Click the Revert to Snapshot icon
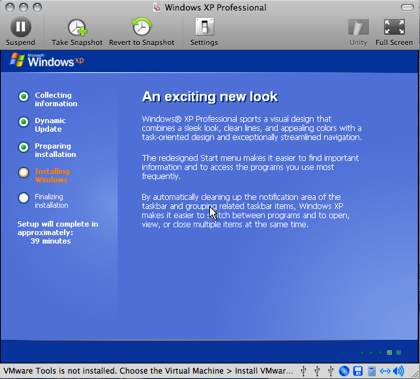This screenshot has width=420, height=379. pyautogui.click(x=142, y=27)
